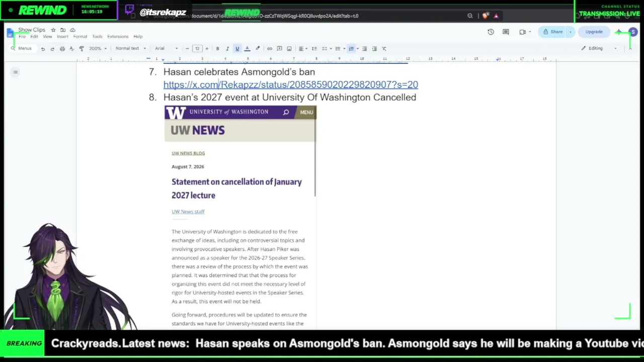Insert an image from the toolbar
This screenshot has height=362, width=644.
(289, 49)
